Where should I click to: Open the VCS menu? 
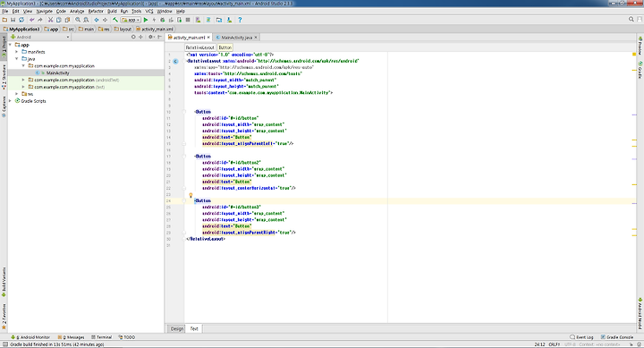click(149, 11)
